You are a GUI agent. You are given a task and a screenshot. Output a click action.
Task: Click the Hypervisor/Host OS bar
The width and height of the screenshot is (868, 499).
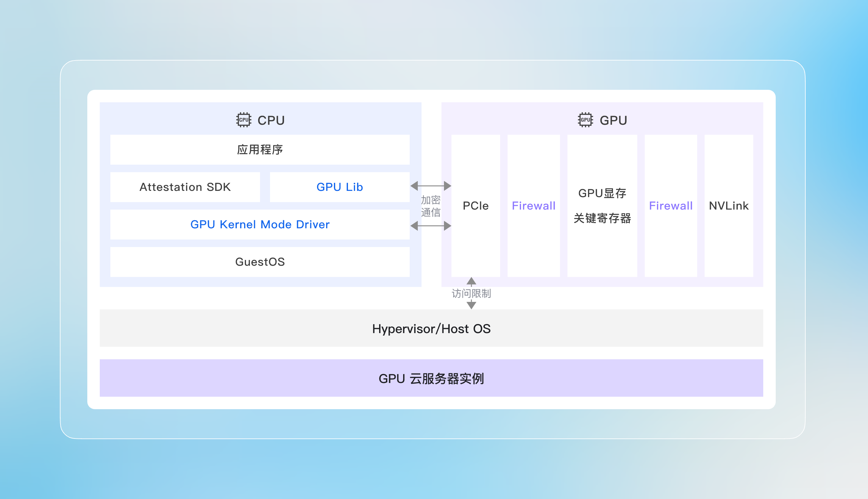click(431, 328)
